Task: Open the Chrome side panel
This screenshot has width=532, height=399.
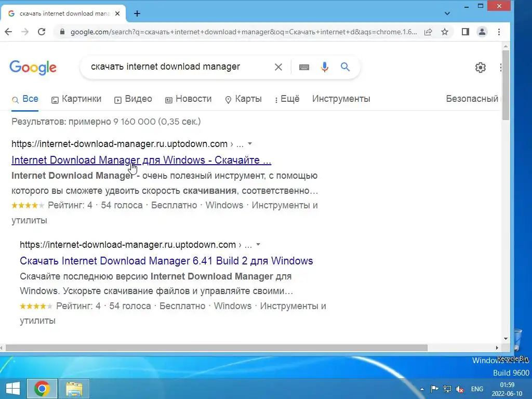Action: [x=465, y=32]
